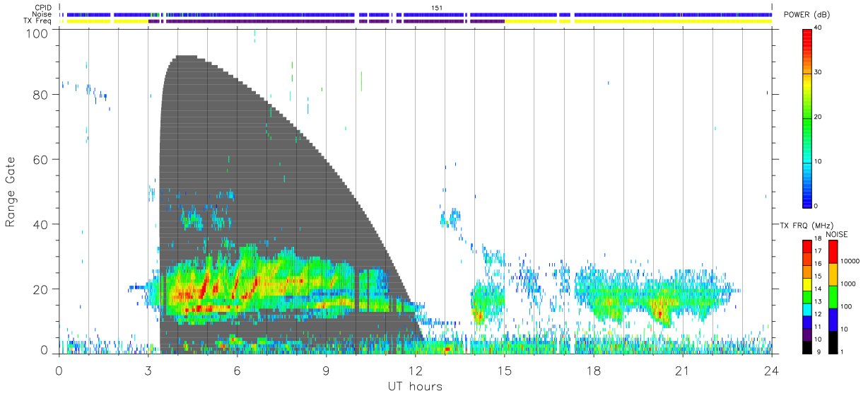Click UT hours tick label '18'

593,370
